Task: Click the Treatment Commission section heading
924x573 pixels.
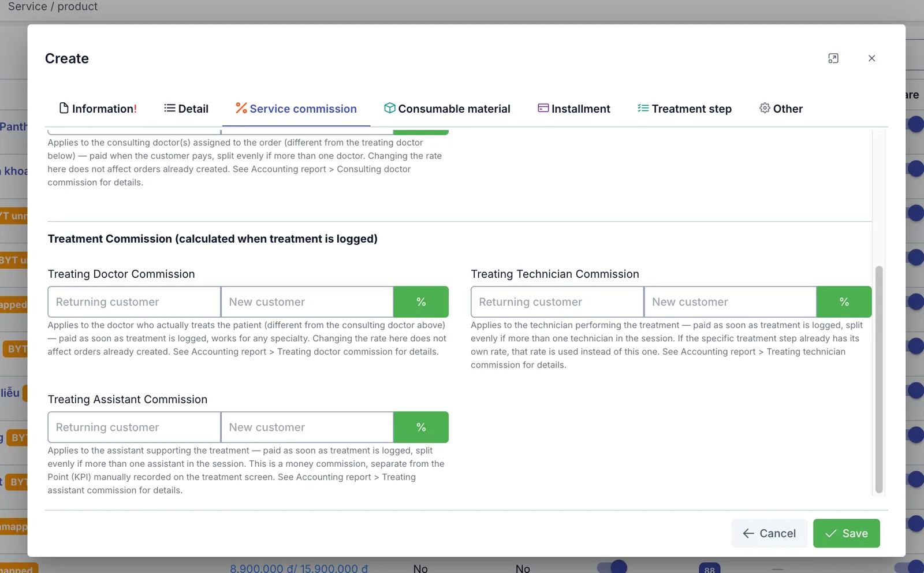Action: pos(213,239)
